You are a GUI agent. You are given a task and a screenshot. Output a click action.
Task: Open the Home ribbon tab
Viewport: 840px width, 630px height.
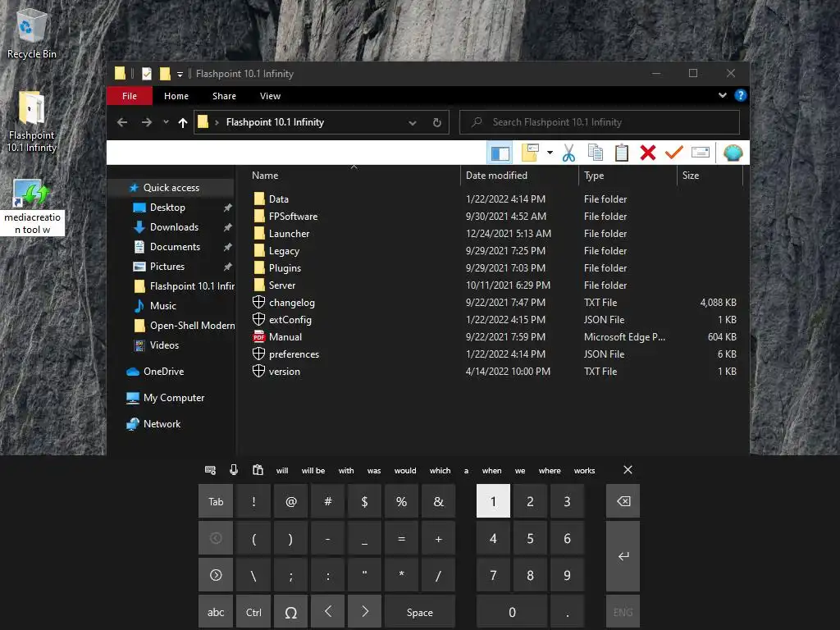(176, 96)
